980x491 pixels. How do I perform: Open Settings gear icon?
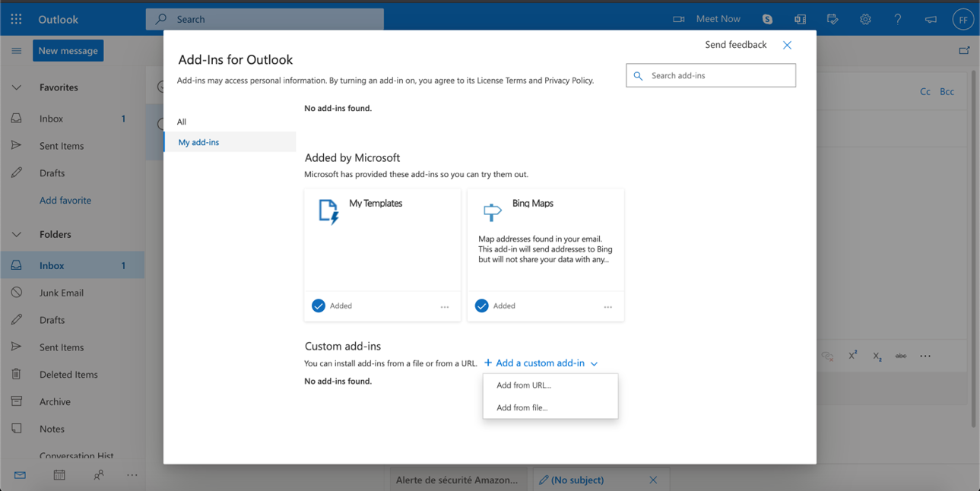click(865, 19)
